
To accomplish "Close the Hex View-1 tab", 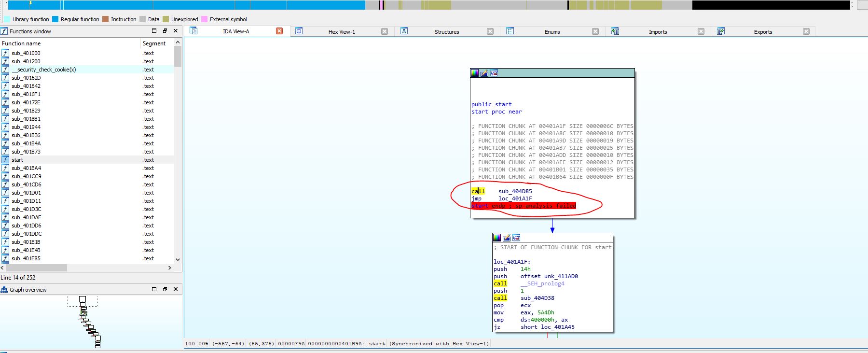I will (385, 31).
